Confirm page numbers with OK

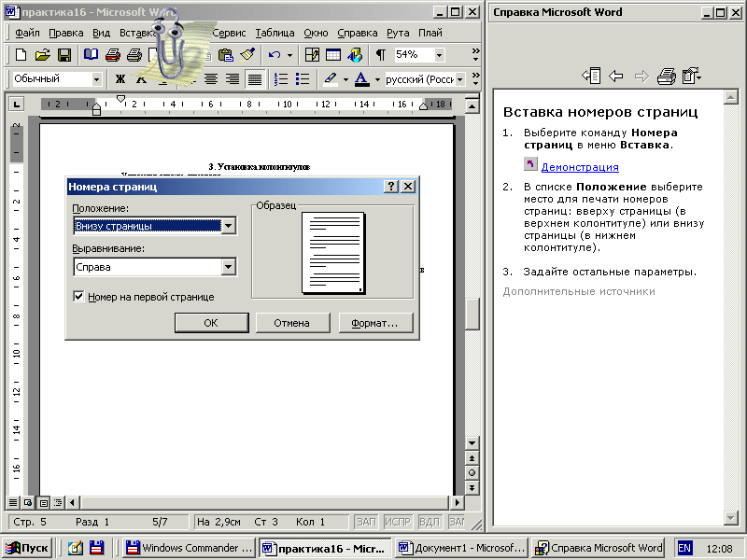click(x=212, y=323)
